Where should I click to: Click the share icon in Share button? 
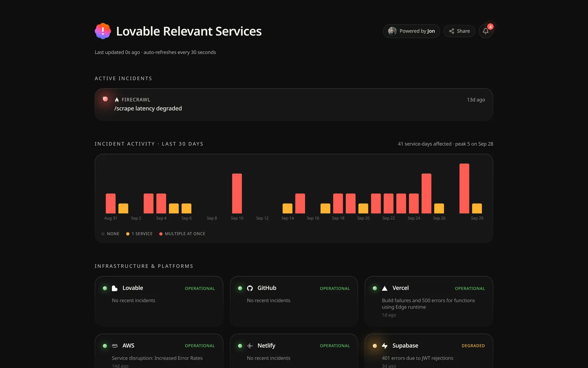click(452, 31)
